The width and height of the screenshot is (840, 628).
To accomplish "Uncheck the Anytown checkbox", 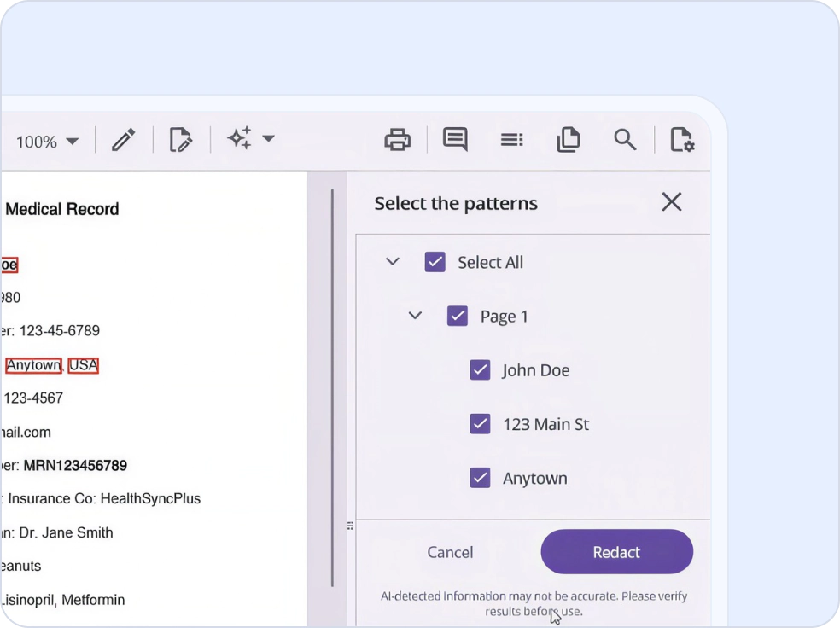I will [480, 478].
